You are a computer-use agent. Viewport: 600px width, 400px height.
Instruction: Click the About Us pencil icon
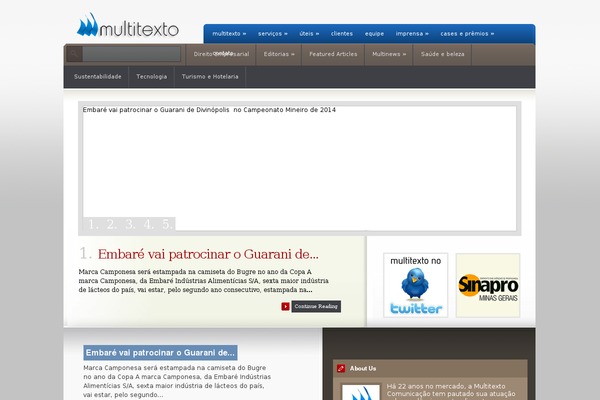pos(341,368)
